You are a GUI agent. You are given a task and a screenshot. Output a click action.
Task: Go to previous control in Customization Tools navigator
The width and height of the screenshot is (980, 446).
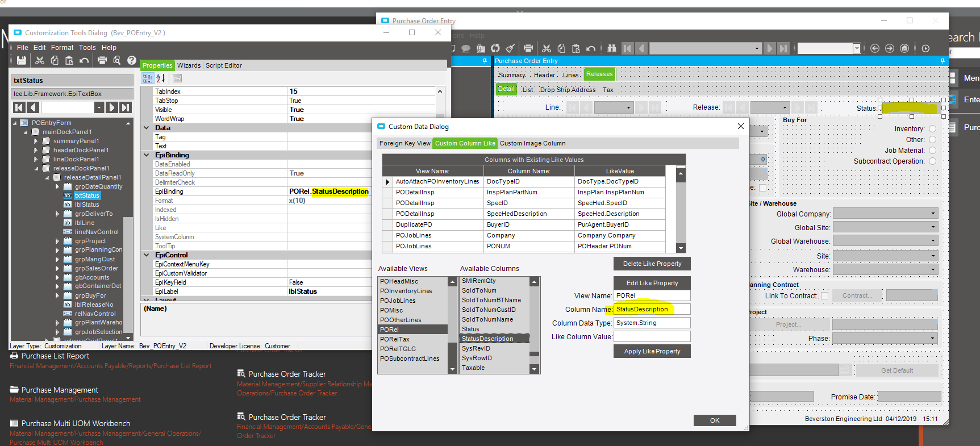(33, 107)
